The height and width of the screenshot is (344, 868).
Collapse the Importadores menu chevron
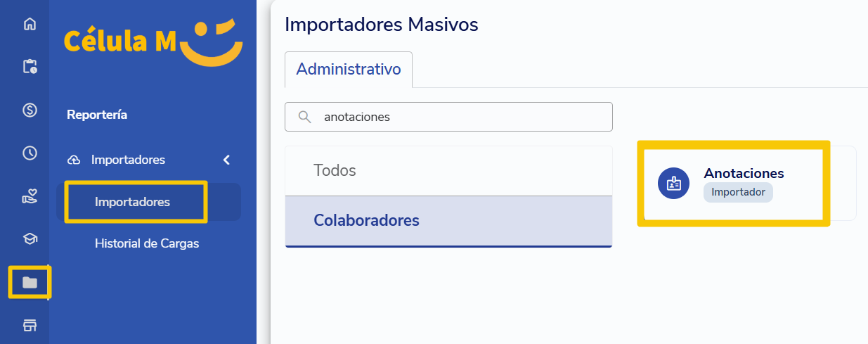226,160
